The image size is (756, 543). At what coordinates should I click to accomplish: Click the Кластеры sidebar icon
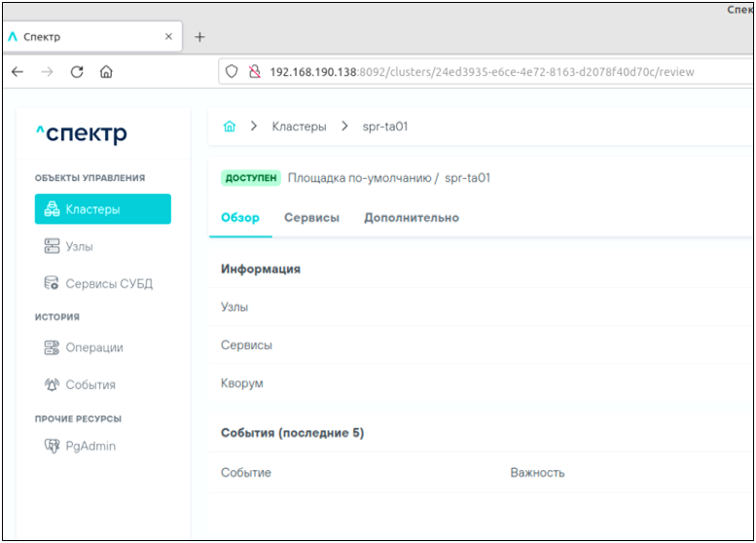(53, 209)
